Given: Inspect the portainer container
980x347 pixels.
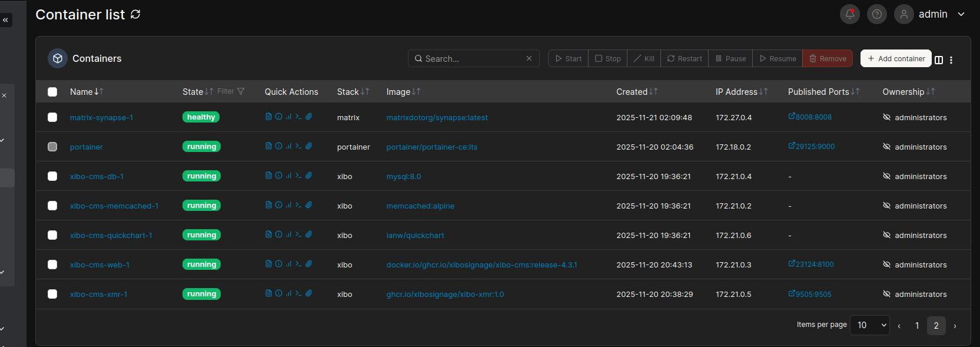Looking at the screenshot, I should (x=278, y=146).
